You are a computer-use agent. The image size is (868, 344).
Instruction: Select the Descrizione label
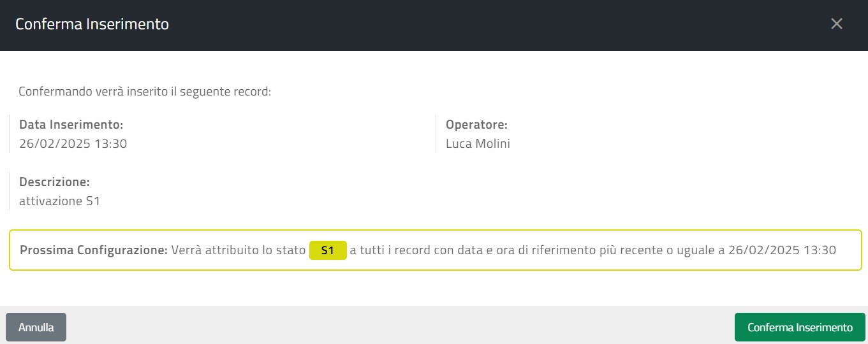click(54, 182)
